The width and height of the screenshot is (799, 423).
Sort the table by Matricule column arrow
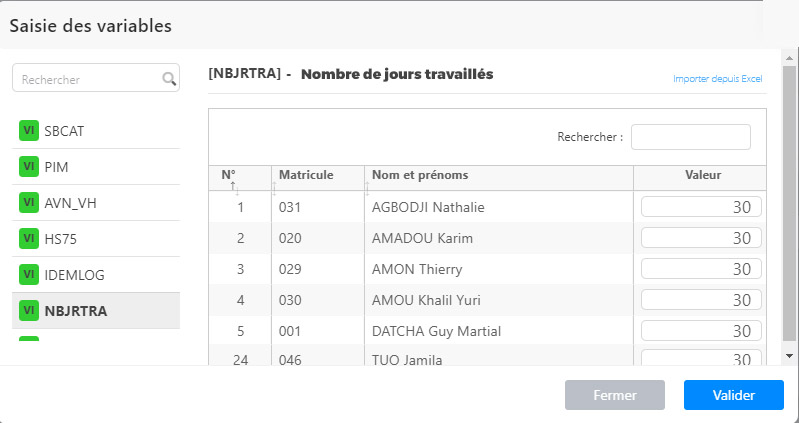[x=274, y=189]
